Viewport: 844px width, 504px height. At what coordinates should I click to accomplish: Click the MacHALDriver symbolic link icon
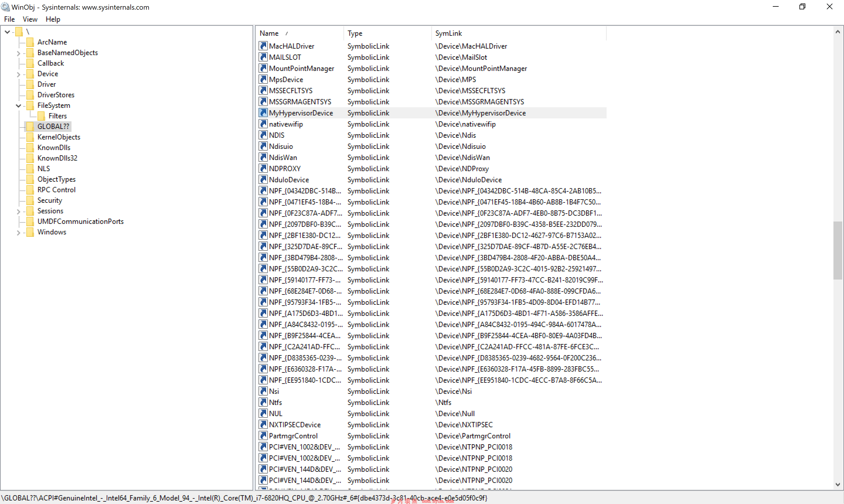coord(263,46)
